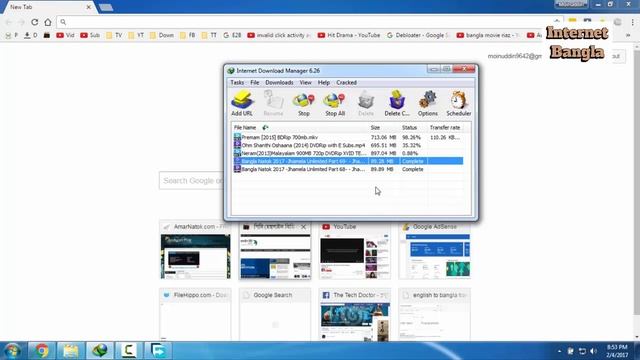Open Chrome from the taskbar
Viewport: 640px width, 360px height.
tap(41, 351)
